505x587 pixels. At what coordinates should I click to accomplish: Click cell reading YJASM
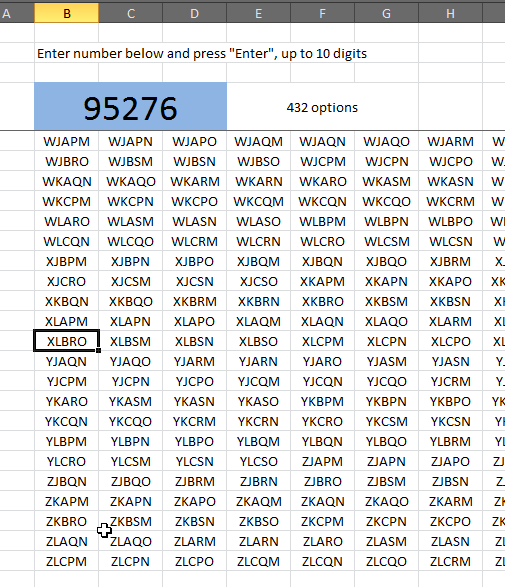pos(386,362)
